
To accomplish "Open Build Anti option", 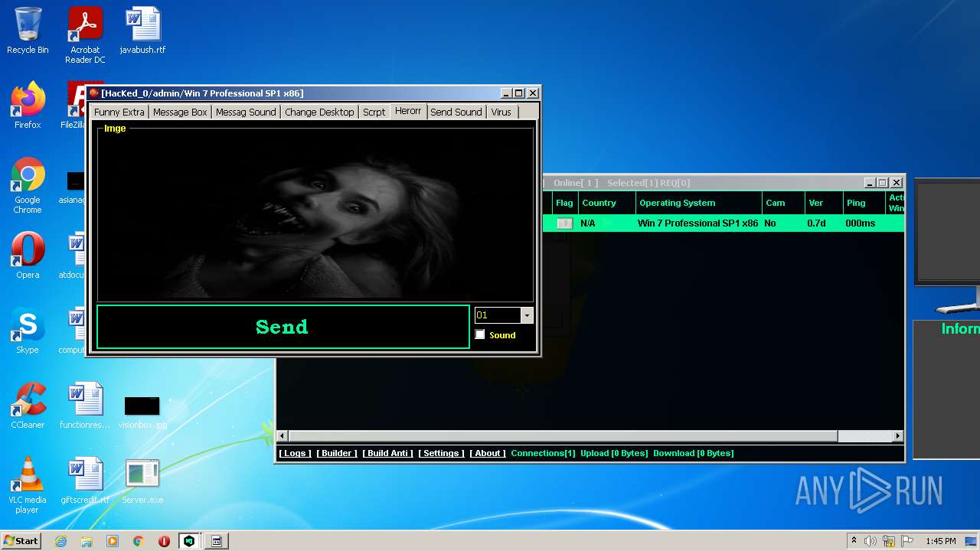I will [x=388, y=453].
